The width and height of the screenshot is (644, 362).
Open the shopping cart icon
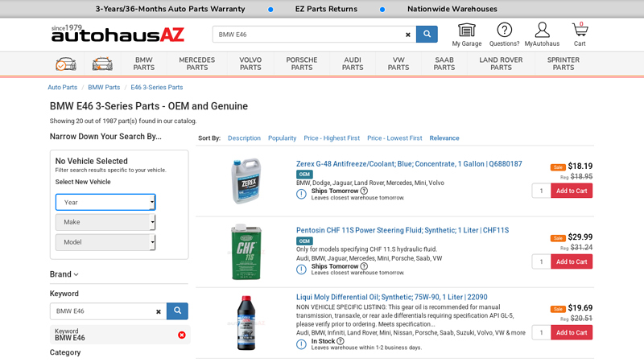click(x=580, y=31)
